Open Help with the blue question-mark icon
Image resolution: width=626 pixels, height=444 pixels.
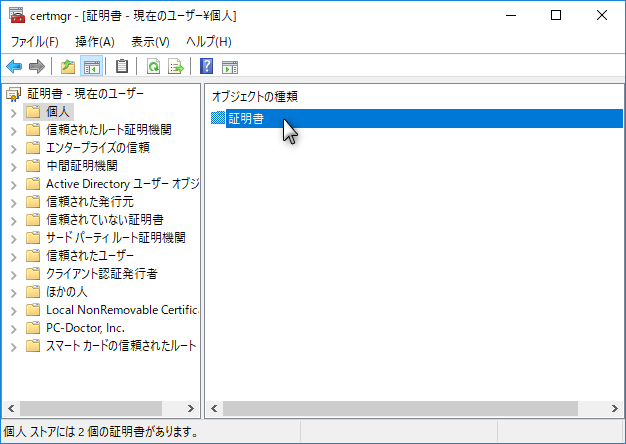[206, 67]
